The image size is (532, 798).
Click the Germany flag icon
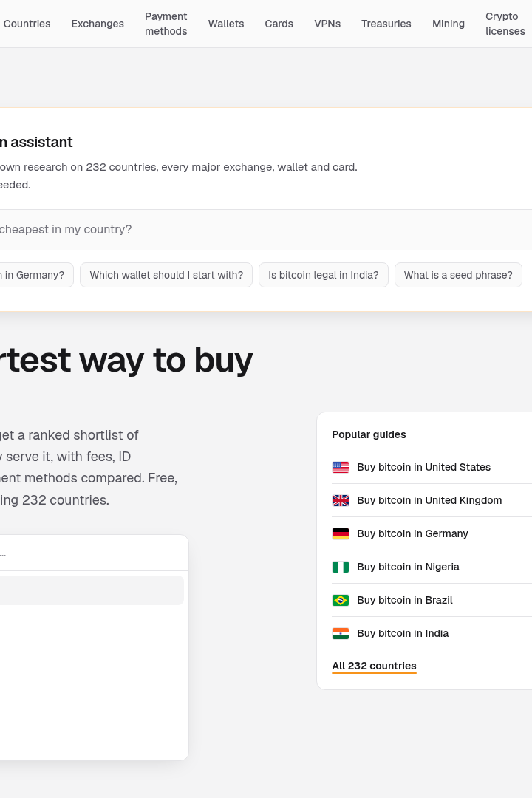pos(341,533)
